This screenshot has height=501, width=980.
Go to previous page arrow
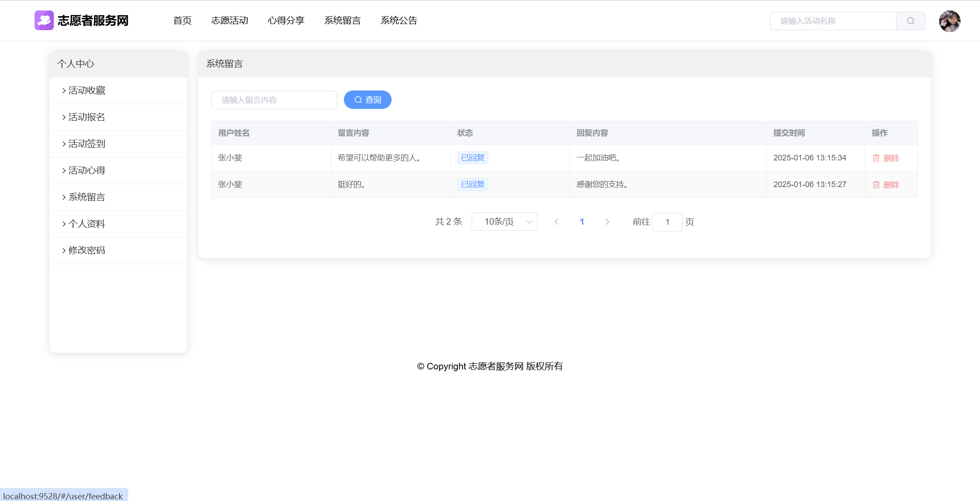556,222
